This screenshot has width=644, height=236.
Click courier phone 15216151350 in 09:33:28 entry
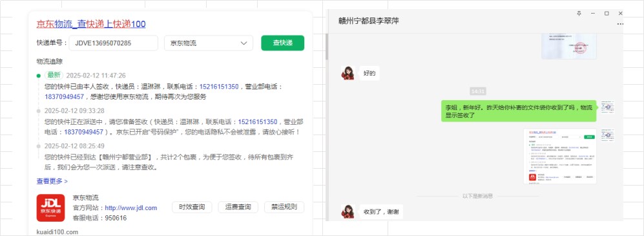[258, 122]
